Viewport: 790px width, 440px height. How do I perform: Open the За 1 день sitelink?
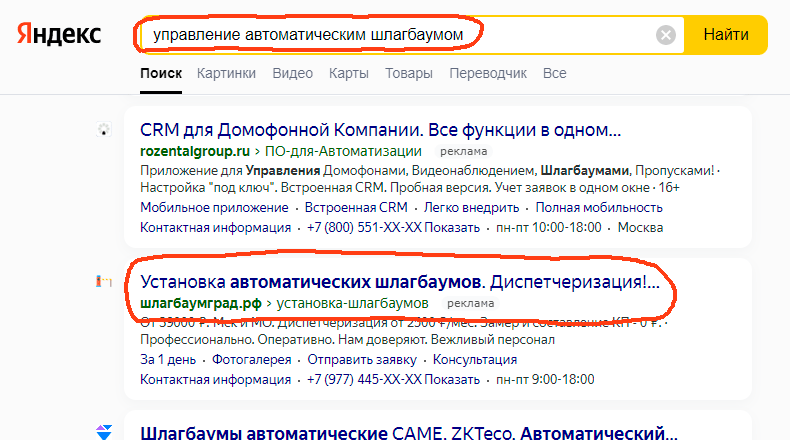(168, 360)
